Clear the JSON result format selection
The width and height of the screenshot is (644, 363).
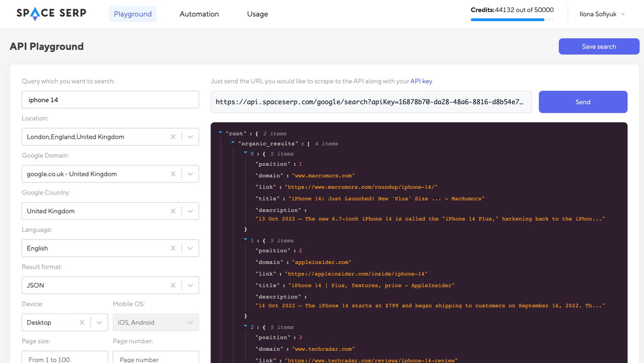point(173,285)
